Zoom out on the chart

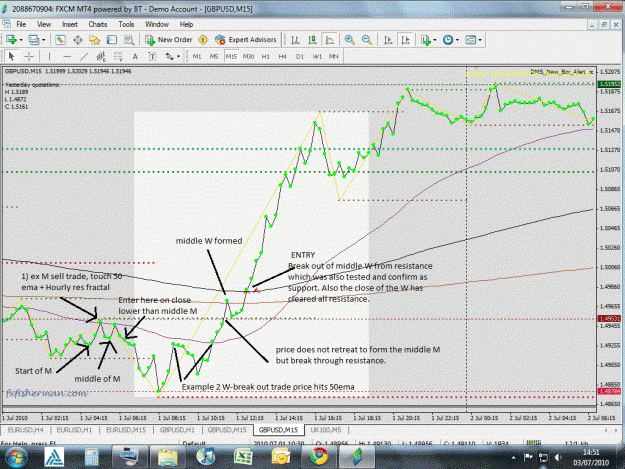click(367, 40)
